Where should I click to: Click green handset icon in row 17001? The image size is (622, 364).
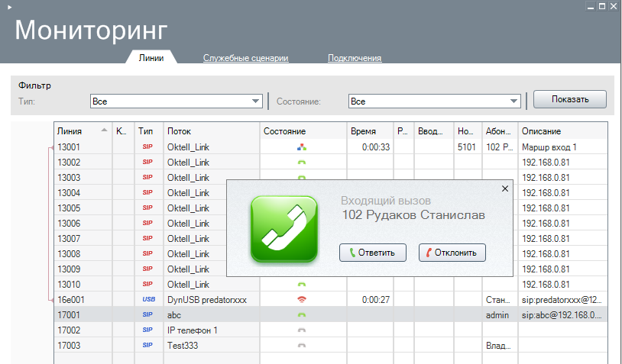click(301, 314)
